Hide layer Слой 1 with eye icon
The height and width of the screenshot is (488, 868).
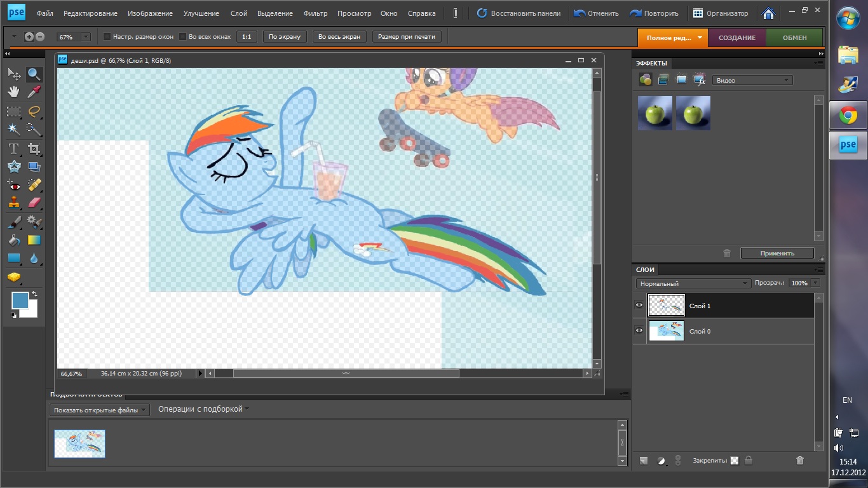(x=639, y=306)
